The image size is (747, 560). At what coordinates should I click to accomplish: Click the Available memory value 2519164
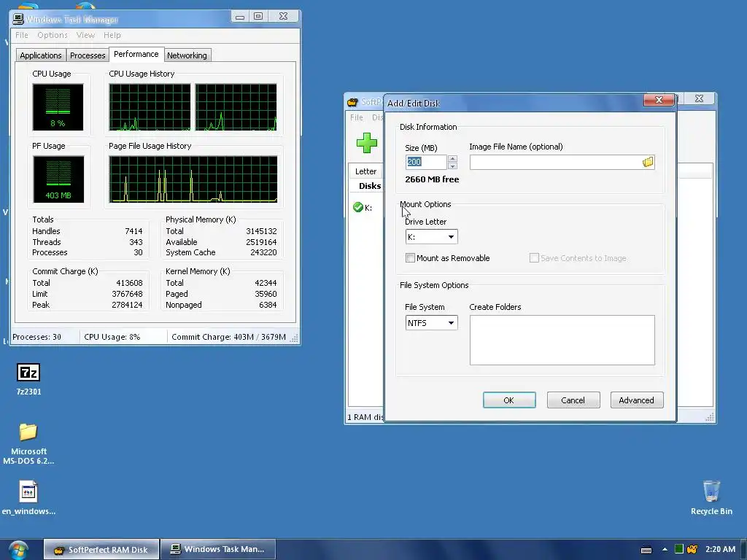(x=261, y=242)
